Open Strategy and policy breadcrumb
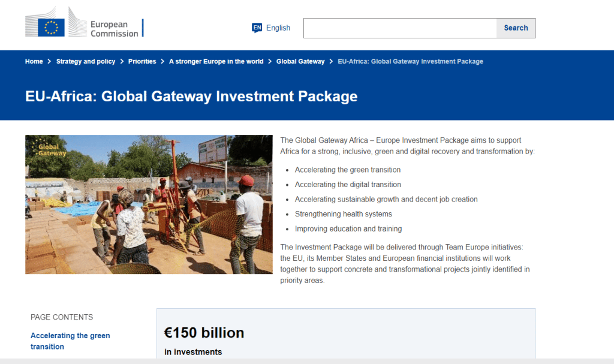 pos(86,62)
